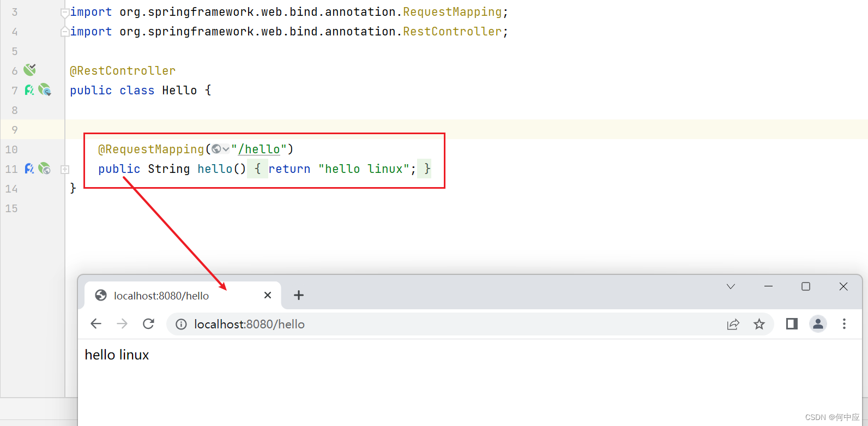Select the localhost:8080/hello browser tab
The width and height of the screenshot is (868, 426).
pyautogui.click(x=183, y=296)
